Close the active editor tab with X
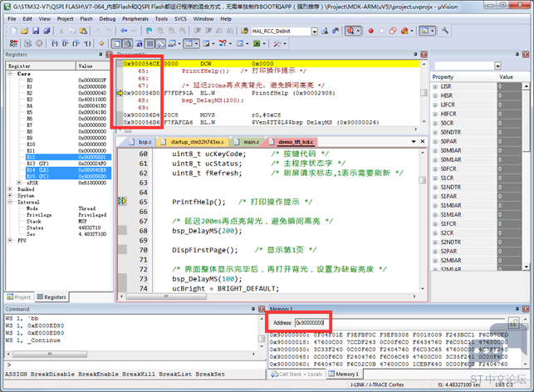534x392 pixels. 423,141
